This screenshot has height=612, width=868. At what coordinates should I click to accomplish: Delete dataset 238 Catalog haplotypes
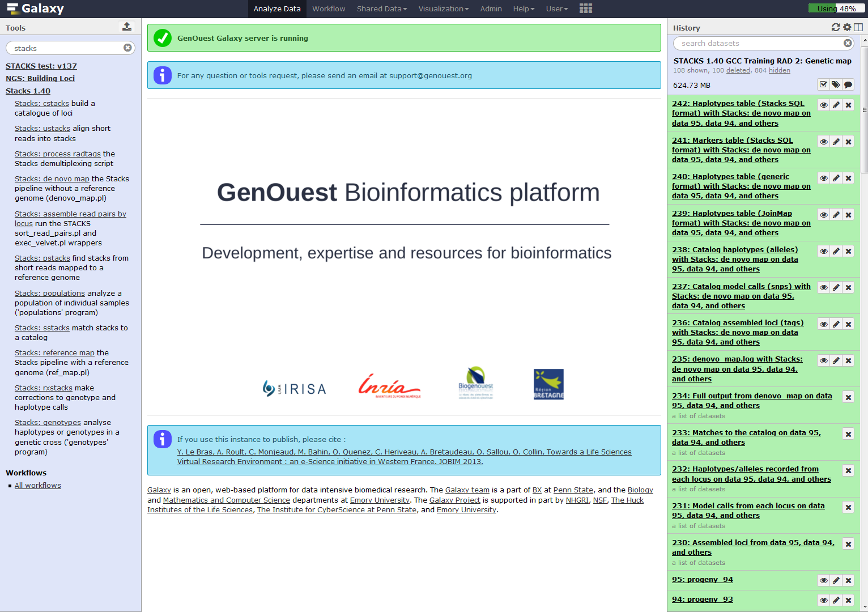tap(849, 251)
